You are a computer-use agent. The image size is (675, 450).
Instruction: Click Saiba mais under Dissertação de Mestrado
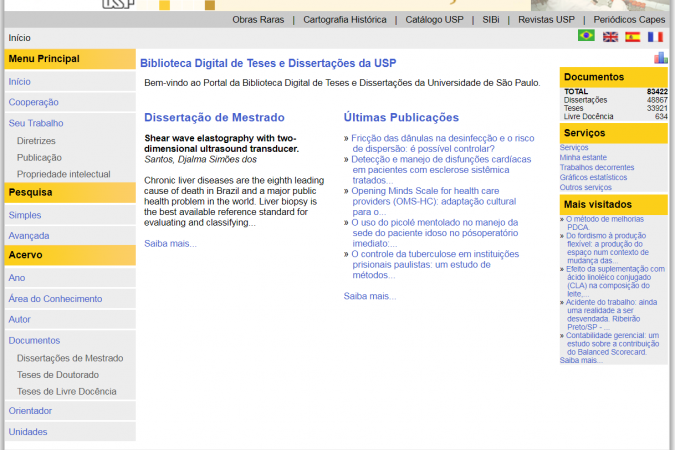170,244
